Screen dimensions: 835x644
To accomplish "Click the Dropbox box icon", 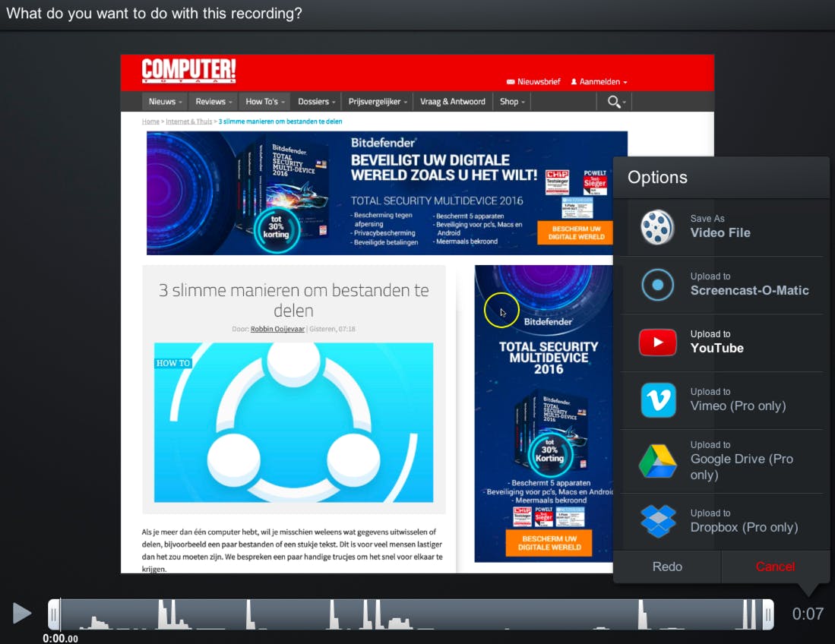I will coord(658,521).
